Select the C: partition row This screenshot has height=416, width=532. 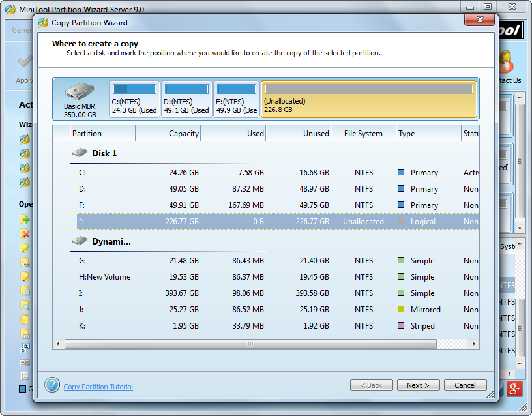(266, 173)
